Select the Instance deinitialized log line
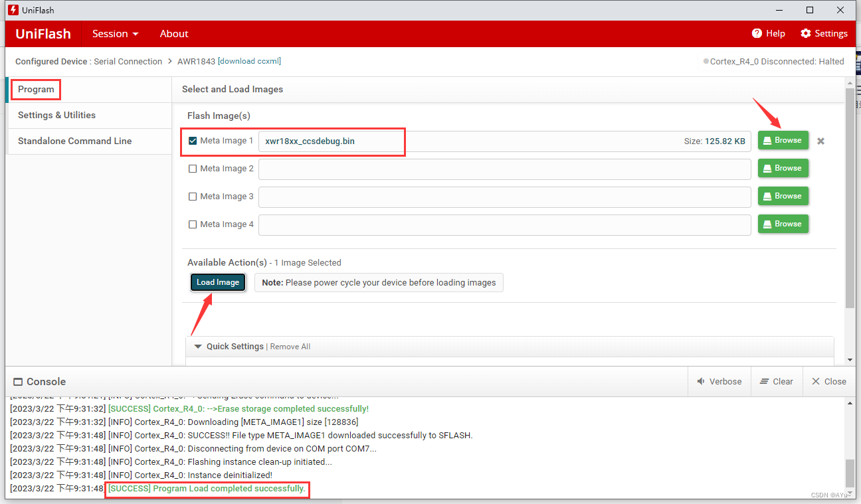 click(141, 475)
